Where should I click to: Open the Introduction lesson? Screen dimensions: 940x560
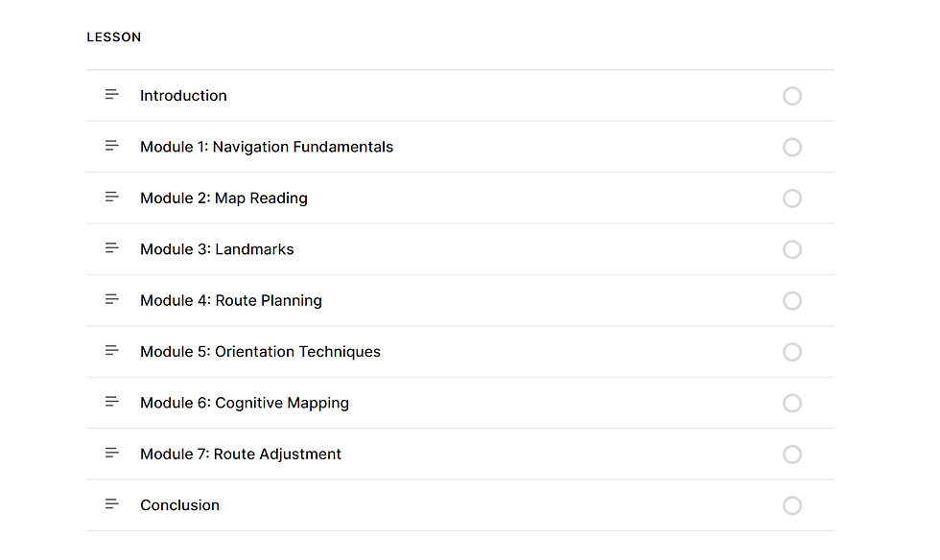183,96
